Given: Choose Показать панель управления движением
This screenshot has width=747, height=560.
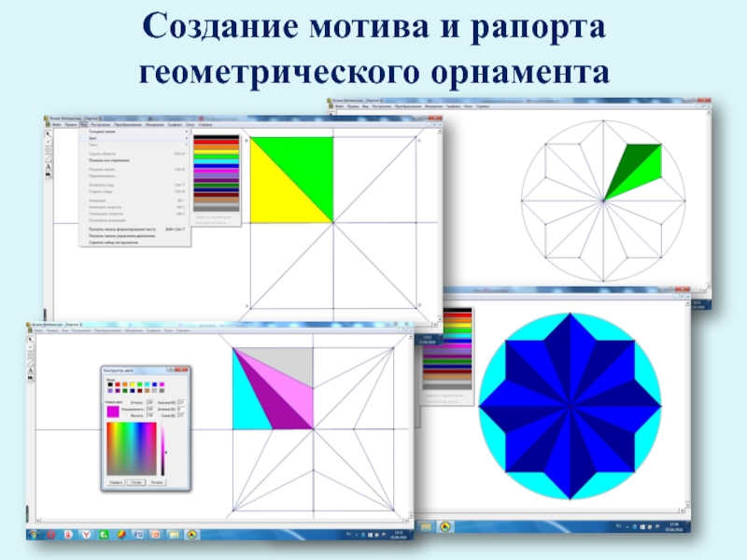Looking at the screenshot, I should click(x=134, y=236).
